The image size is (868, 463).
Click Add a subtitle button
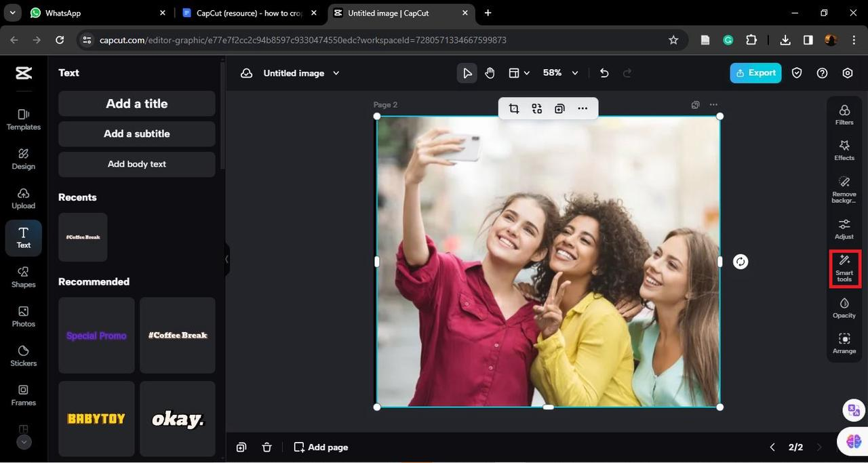pyautogui.click(x=137, y=134)
